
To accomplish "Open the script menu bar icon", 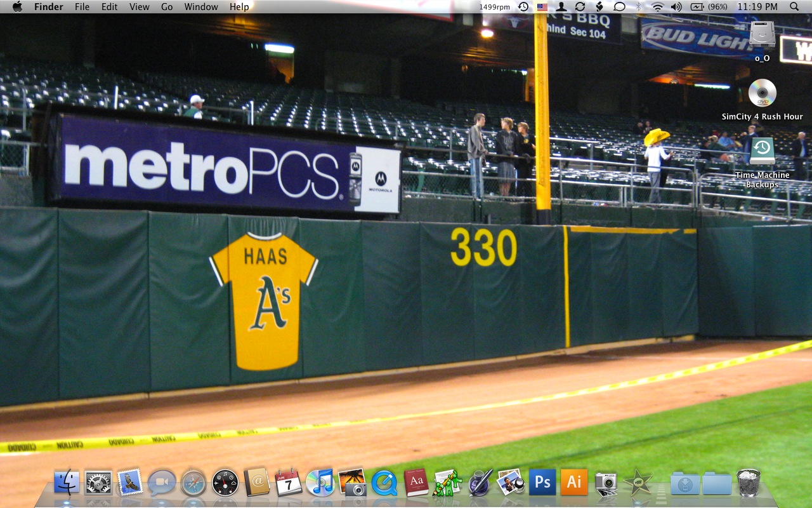I will [599, 7].
